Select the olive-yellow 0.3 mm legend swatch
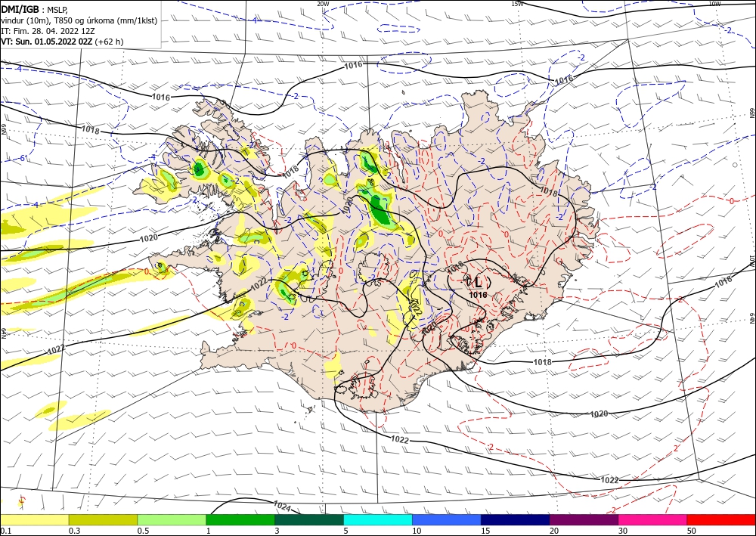The image size is (756, 536). (x=103, y=520)
